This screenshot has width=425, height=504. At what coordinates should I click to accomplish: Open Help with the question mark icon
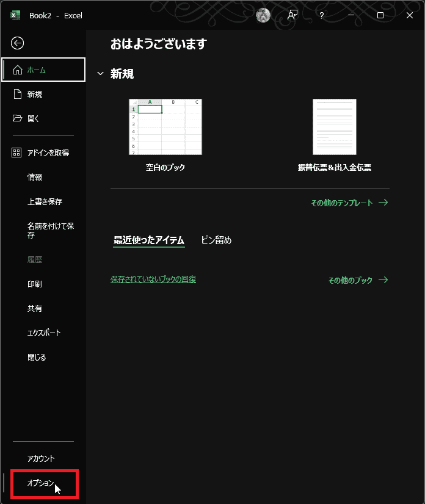pos(322,15)
